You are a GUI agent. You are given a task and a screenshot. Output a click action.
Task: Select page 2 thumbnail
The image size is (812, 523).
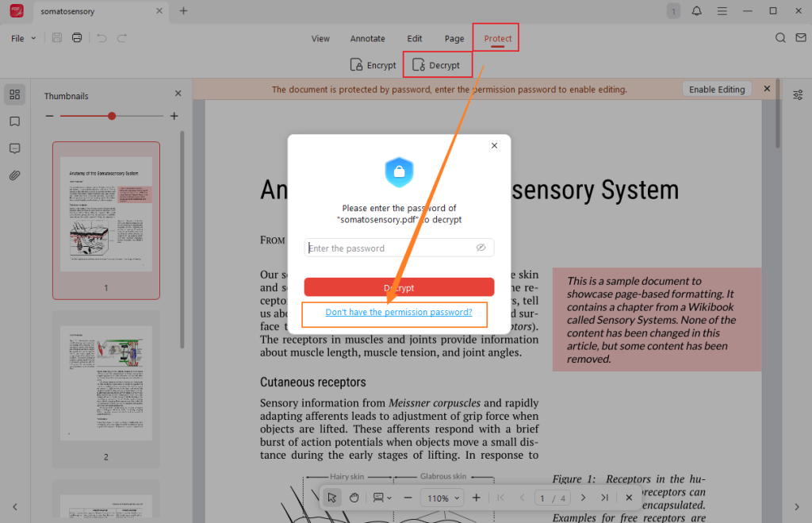coord(105,383)
